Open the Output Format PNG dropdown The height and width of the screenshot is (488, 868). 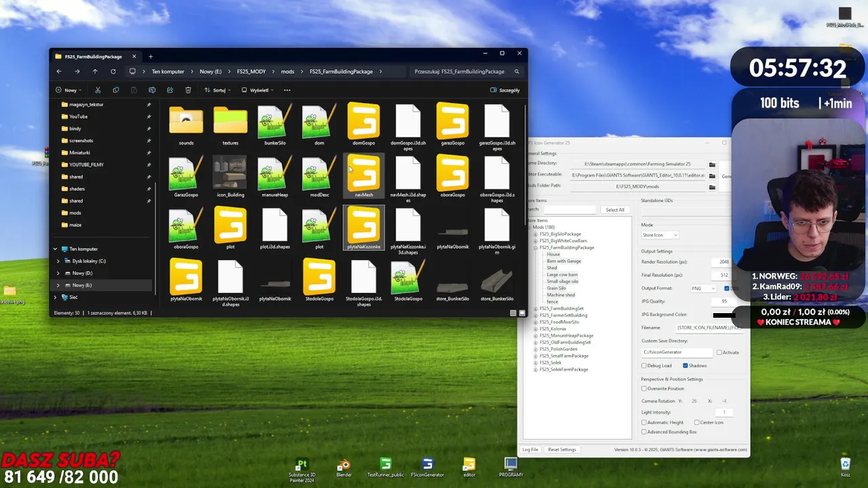(x=703, y=289)
